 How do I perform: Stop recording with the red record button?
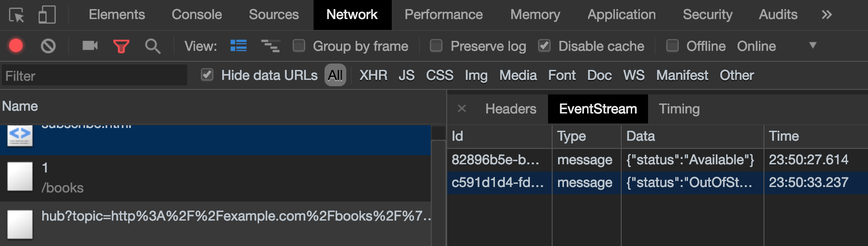(x=16, y=46)
